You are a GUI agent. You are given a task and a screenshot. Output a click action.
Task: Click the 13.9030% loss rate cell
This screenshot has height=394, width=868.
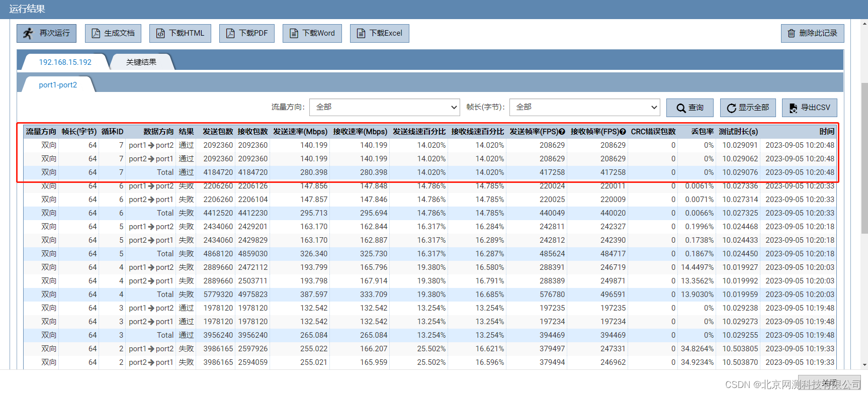tap(698, 294)
